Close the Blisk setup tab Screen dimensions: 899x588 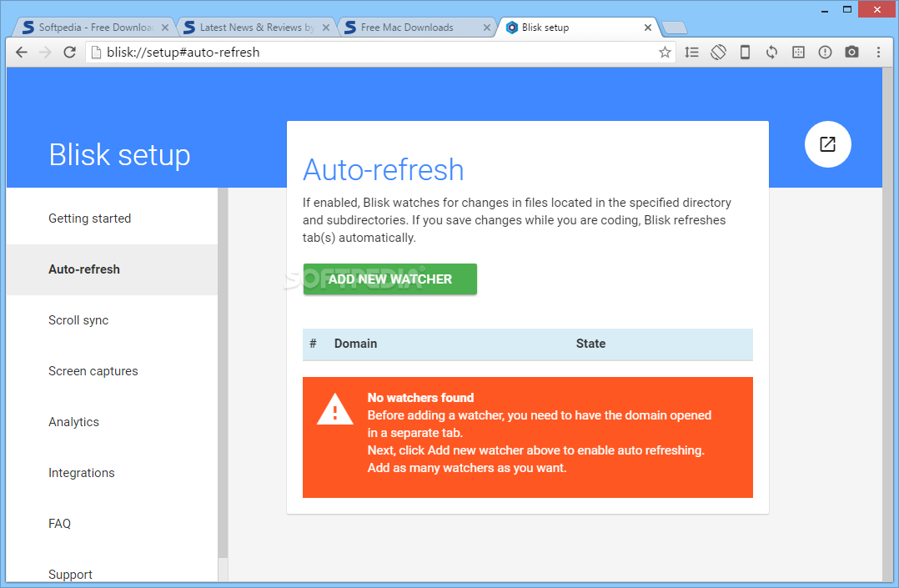648,28
